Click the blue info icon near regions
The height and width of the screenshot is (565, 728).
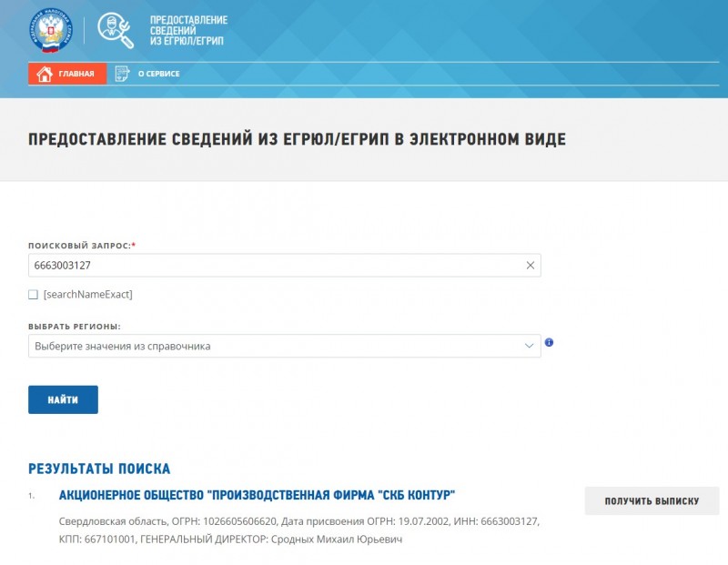(549, 342)
